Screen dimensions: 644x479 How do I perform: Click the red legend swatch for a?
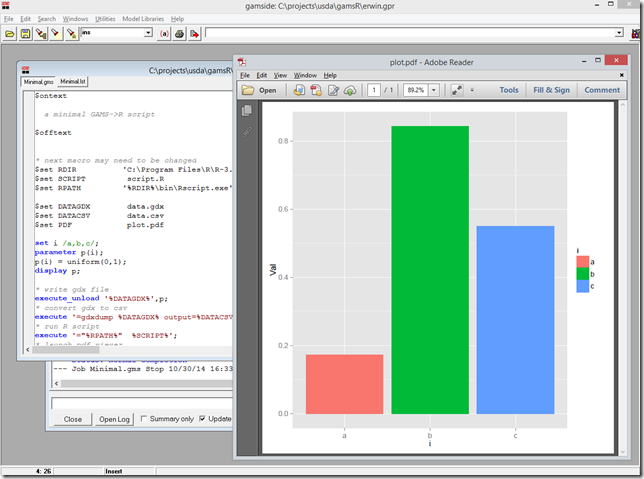(x=582, y=262)
